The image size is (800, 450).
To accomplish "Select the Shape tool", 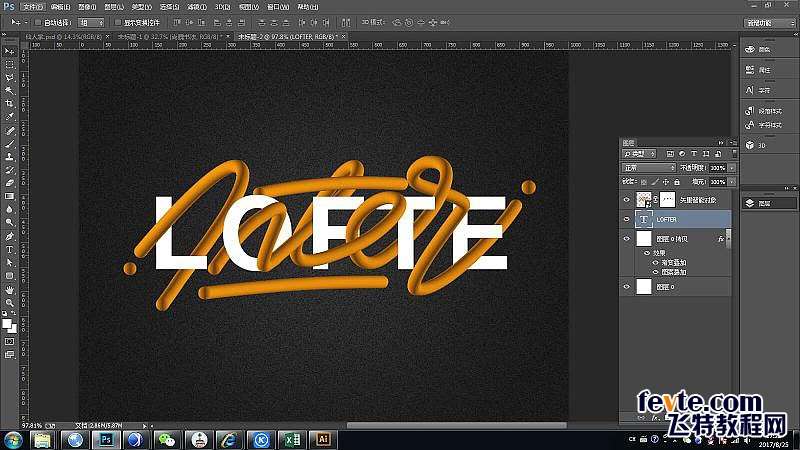I will pyautogui.click(x=10, y=276).
